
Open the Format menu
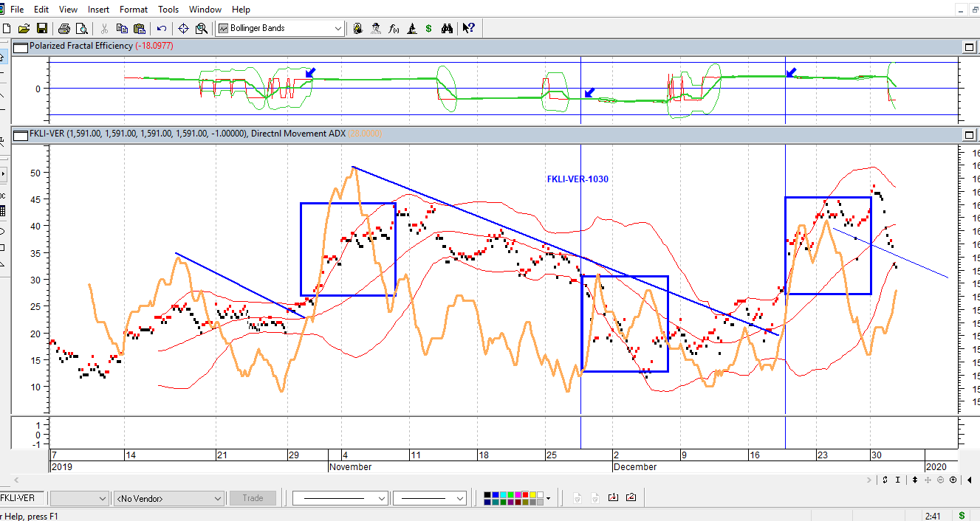134,10
